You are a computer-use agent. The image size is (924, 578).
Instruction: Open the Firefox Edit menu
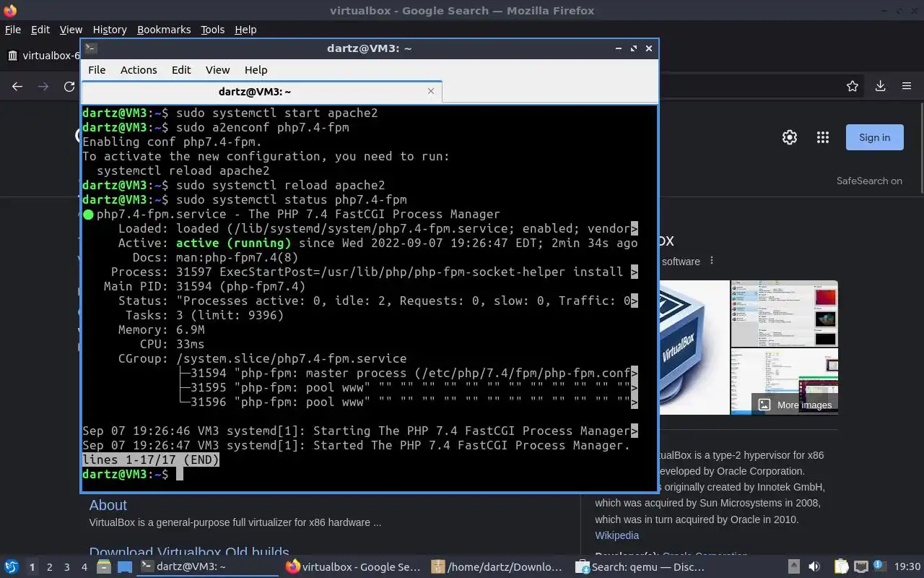click(40, 30)
